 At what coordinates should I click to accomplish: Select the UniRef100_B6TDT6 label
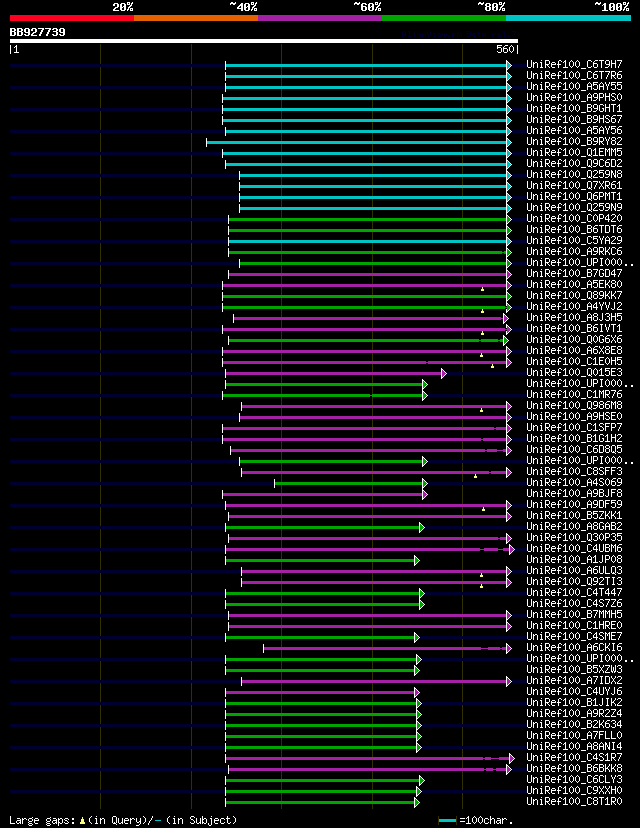point(574,229)
